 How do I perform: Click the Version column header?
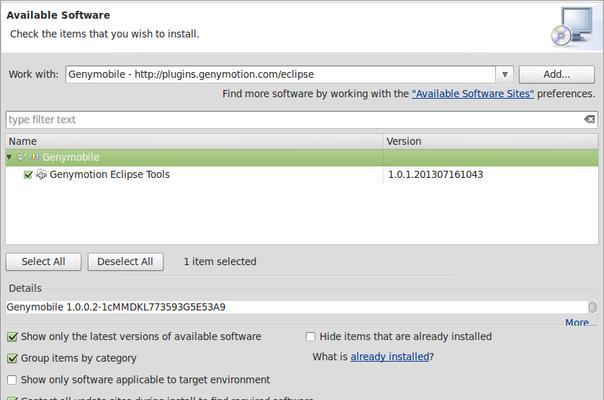(x=491, y=141)
